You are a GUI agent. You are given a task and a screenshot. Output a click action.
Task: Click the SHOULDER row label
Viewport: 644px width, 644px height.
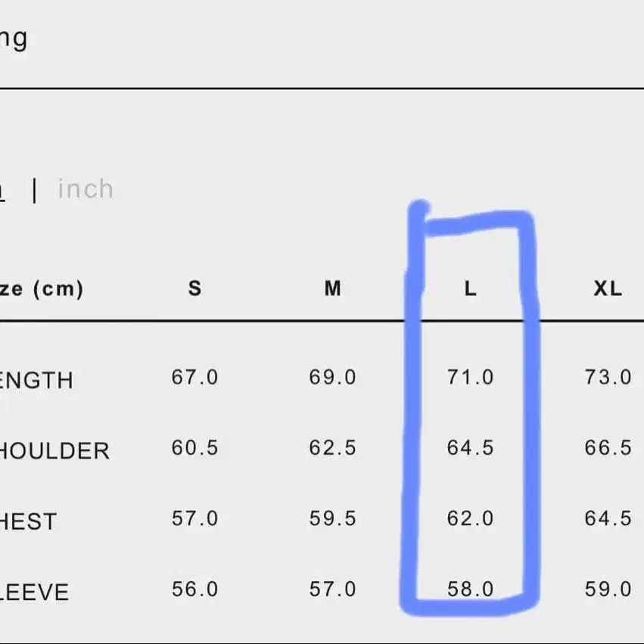click(54, 451)
